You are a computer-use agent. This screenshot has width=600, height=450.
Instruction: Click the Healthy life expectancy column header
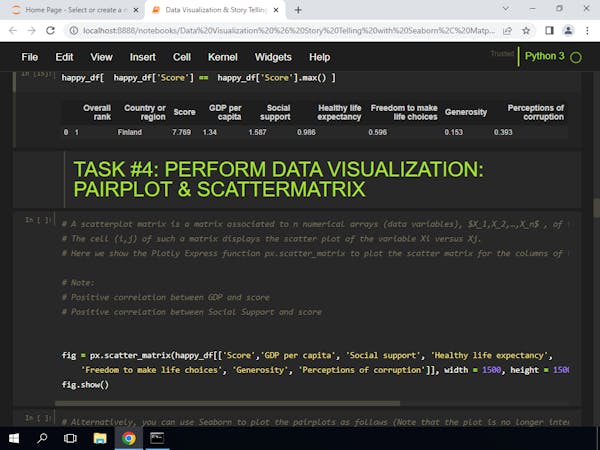click(339, 112)
